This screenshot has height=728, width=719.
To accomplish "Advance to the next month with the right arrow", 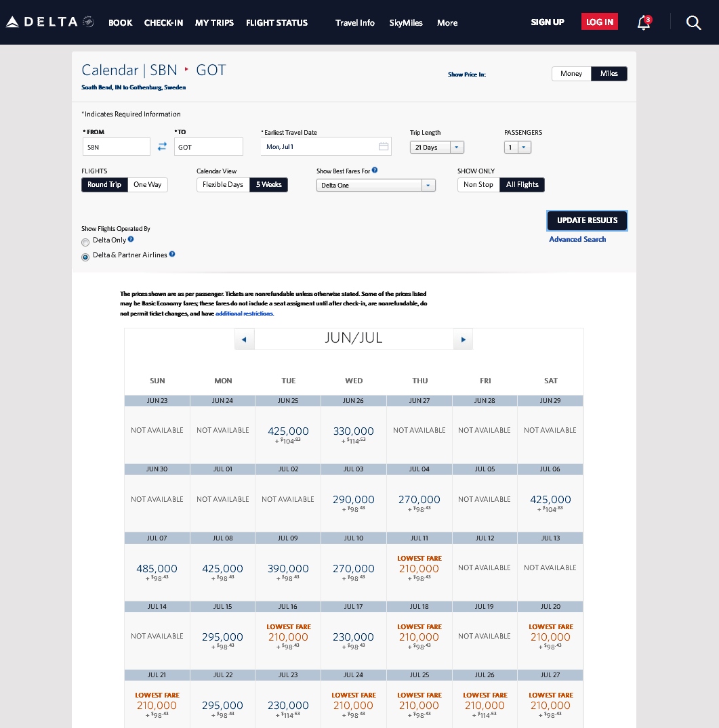I will click(463, 339).
